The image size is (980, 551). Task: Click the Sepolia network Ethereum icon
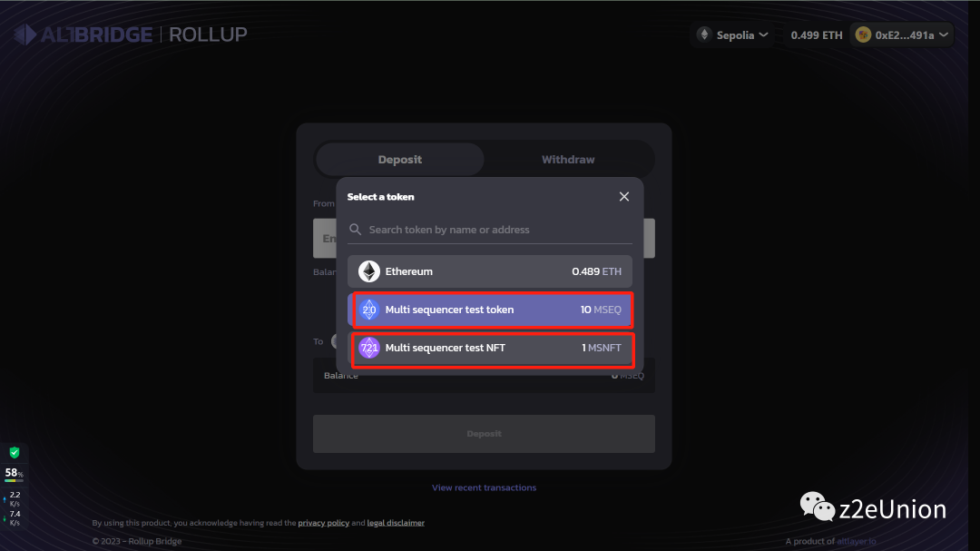click(x=704, y=34)
